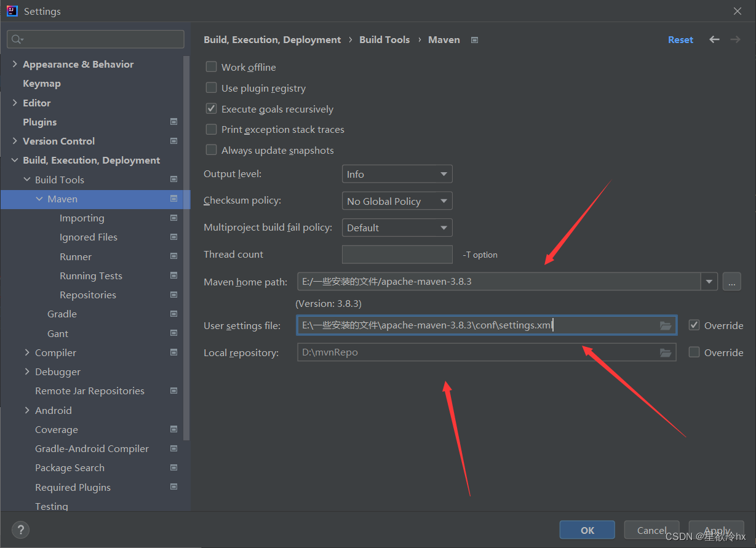Click the project-level icon beside Package Search
Screen dimensions: 756x548
174,467
